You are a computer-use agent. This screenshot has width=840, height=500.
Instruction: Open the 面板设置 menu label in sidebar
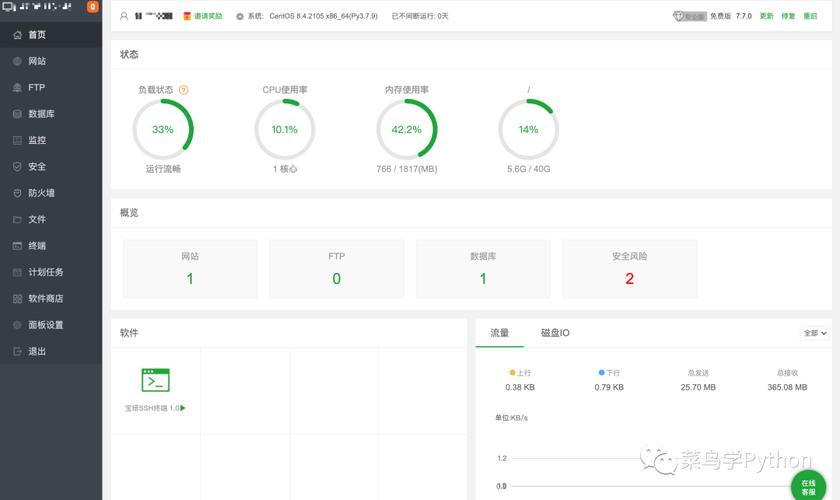click(x=46, y=325)
